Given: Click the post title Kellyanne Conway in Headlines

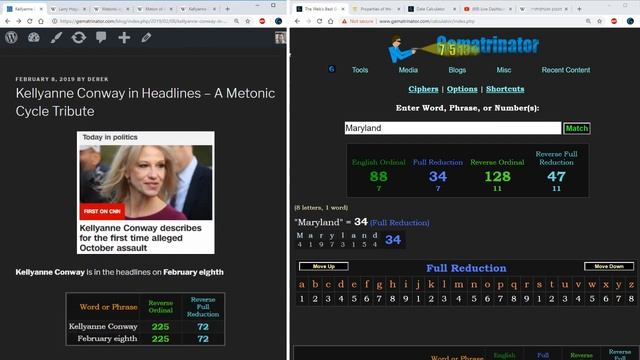Looking at the screenshot, I should [145, 102].
